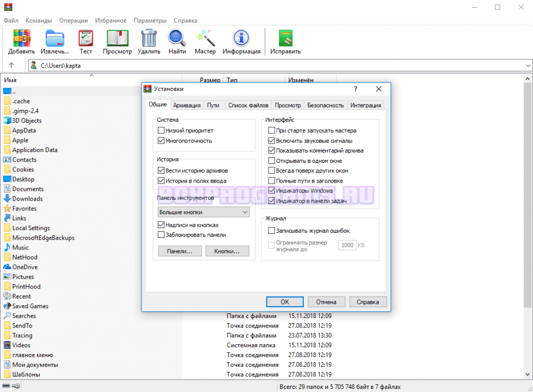Launch the Мастер wizard icon
The image size is (533, 392).
tap(205, 39)
